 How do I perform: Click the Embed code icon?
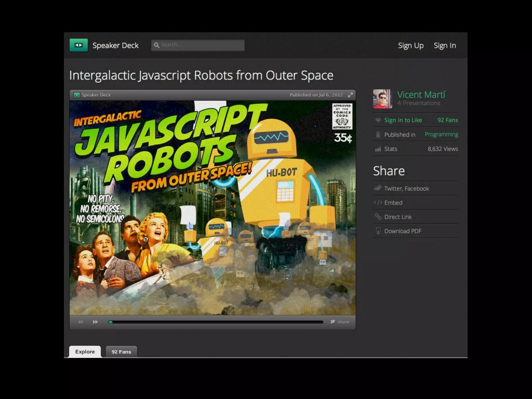coord(378,203)
